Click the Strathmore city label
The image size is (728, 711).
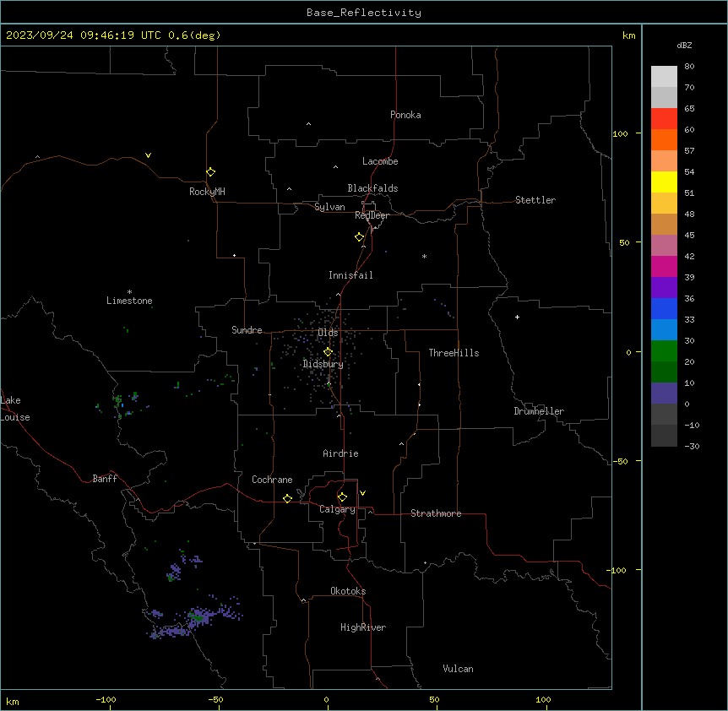coord(436,513)
